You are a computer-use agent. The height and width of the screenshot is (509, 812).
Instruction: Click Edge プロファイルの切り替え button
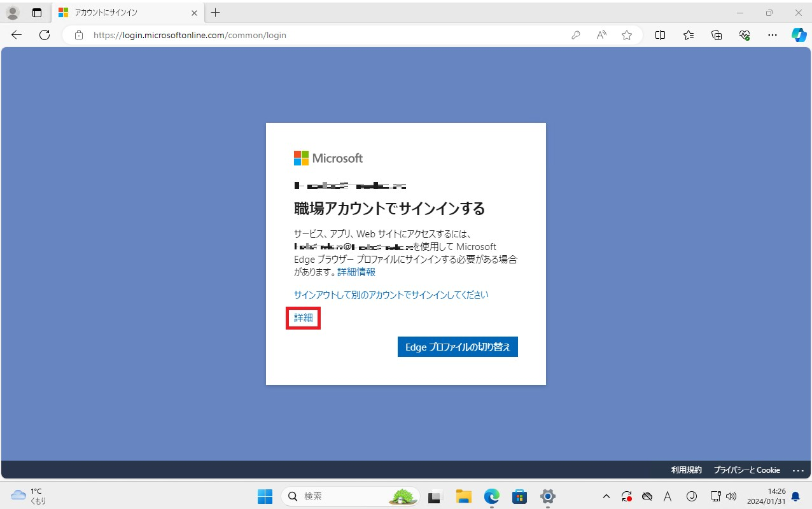[458, 347]
